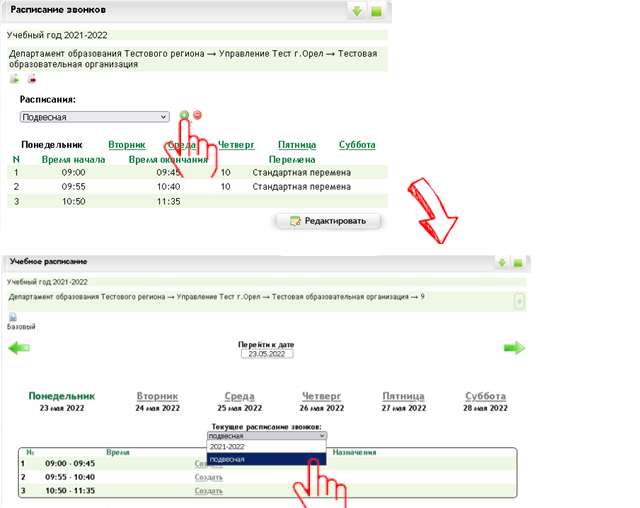Switch to Суббота tab in bell schedule
This screenshot has width=640, height=508.
[x=357, y=145]
